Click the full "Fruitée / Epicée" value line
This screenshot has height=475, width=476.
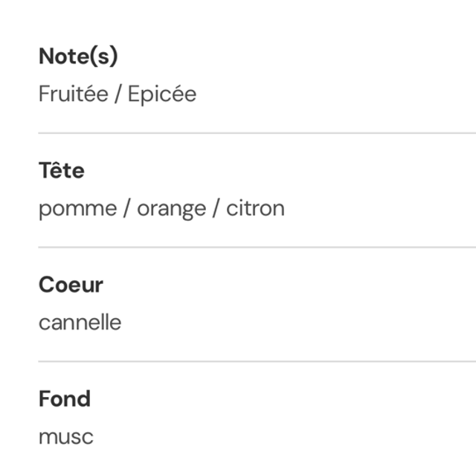[x=118, y=94]
